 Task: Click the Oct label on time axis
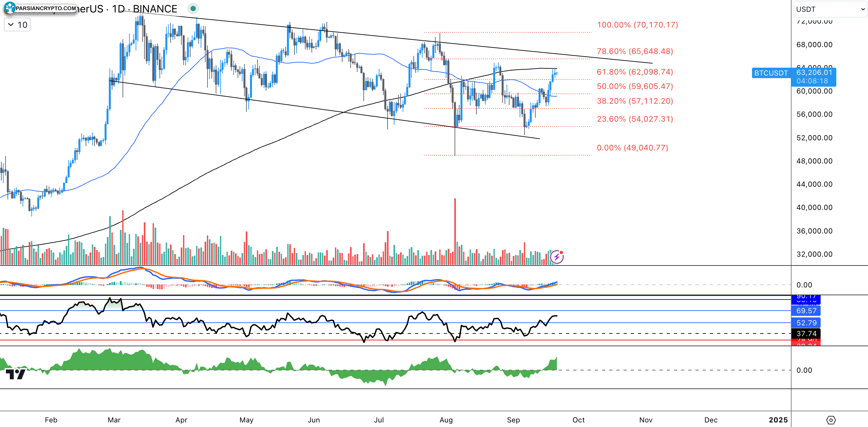[578, 420]
